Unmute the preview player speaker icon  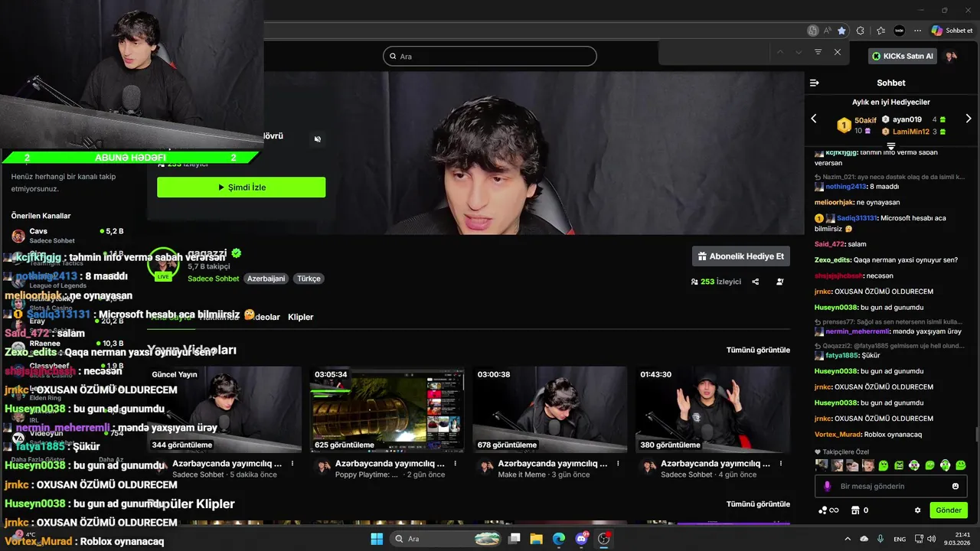(x=318, y=139)
